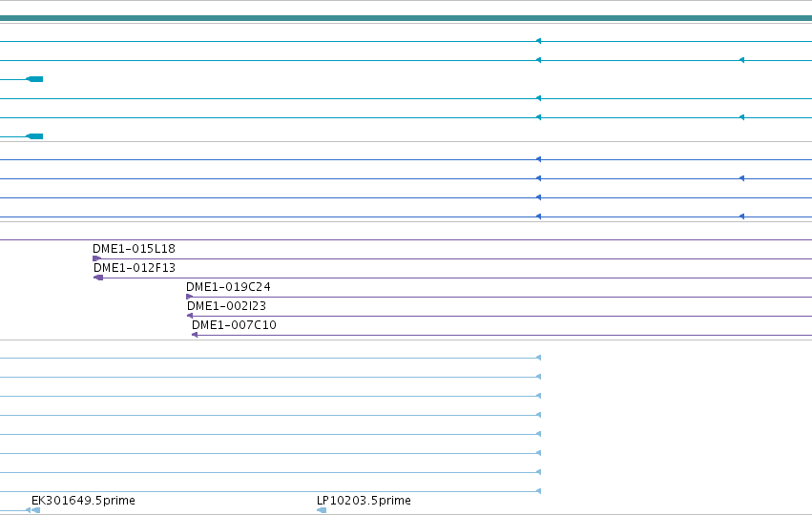Click the upper teal exon block
Image resolution: width=812 pixels, height=515 pixels.
(34, 79)
